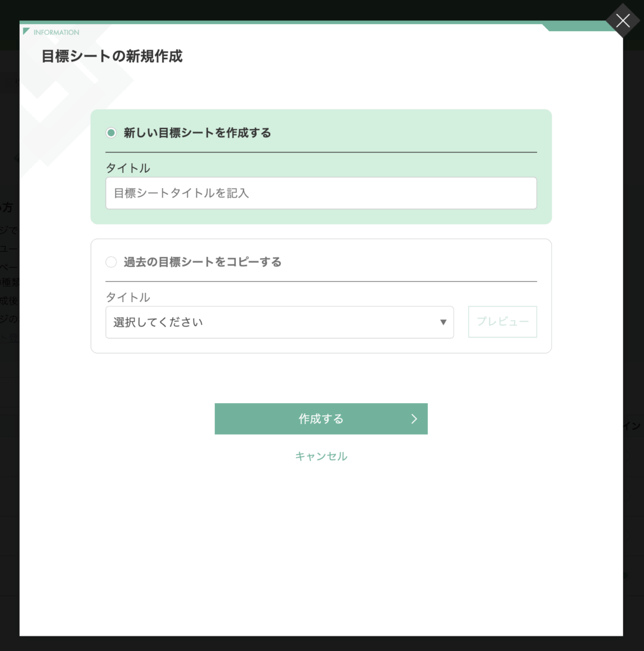Click the empty white area below キャンセル
644x651 pixels.
coord(321,547)
